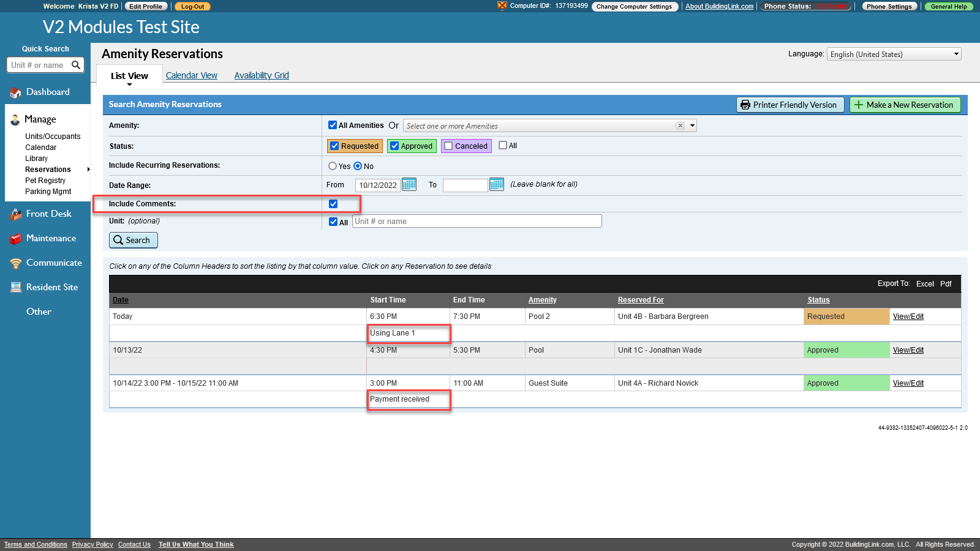
Task: Open Maintenance via its toolbox icon
Action: coord(15,238)
